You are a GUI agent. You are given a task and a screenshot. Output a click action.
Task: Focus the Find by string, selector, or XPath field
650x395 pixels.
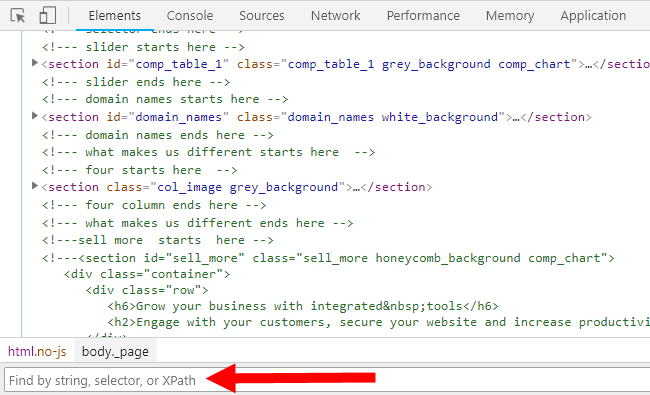point(327,380)
